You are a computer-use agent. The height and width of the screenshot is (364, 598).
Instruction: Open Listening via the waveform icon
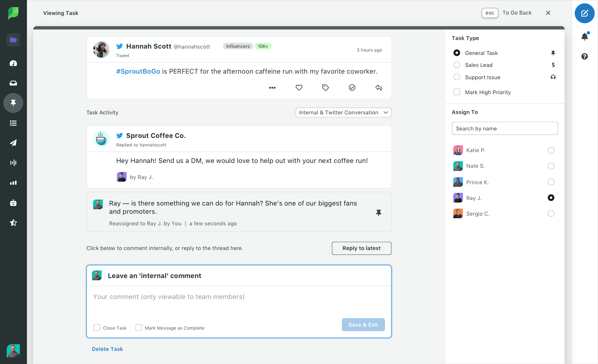[13, 163]
